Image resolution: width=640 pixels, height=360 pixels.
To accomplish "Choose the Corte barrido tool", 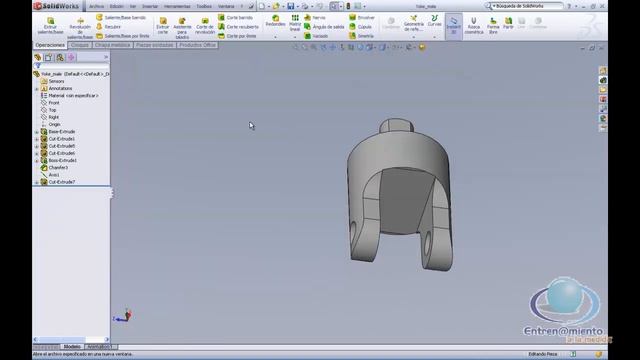I will click(x=236, y=18).
